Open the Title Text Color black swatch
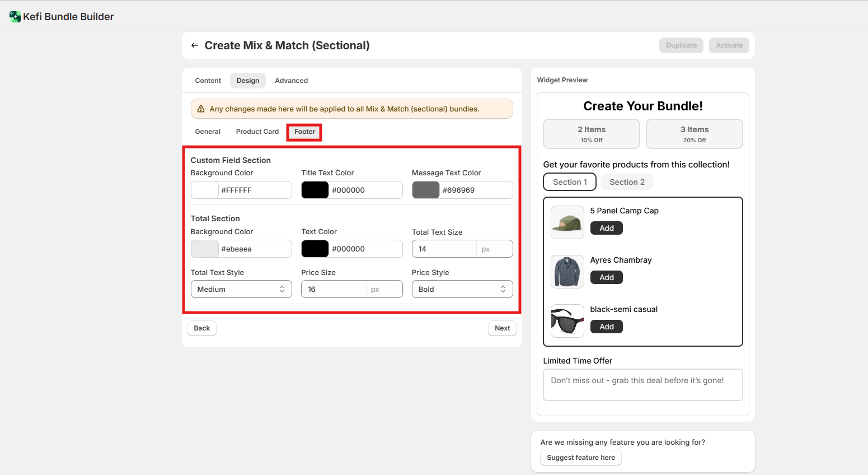868x475 pixels. tap(315, 190)
